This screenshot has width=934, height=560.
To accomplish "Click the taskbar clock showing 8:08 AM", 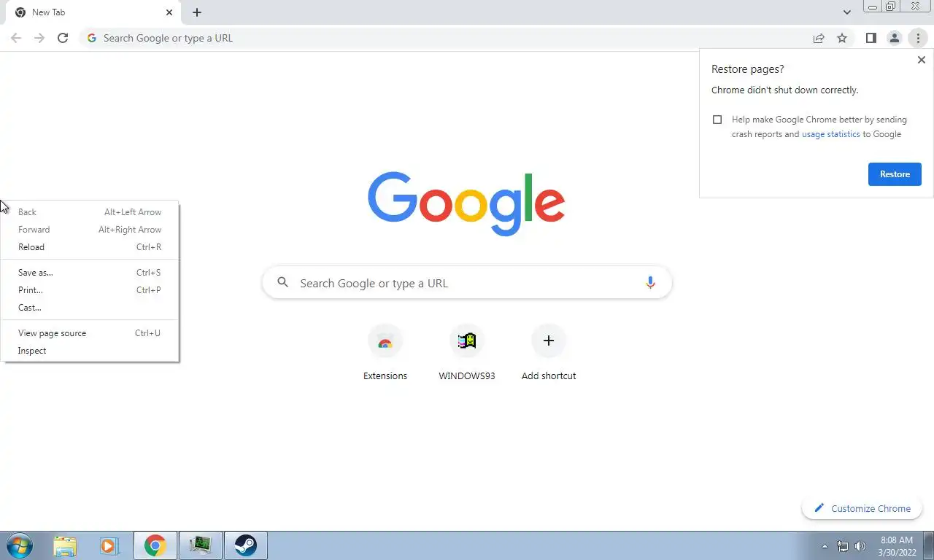I will pos(897,546).
